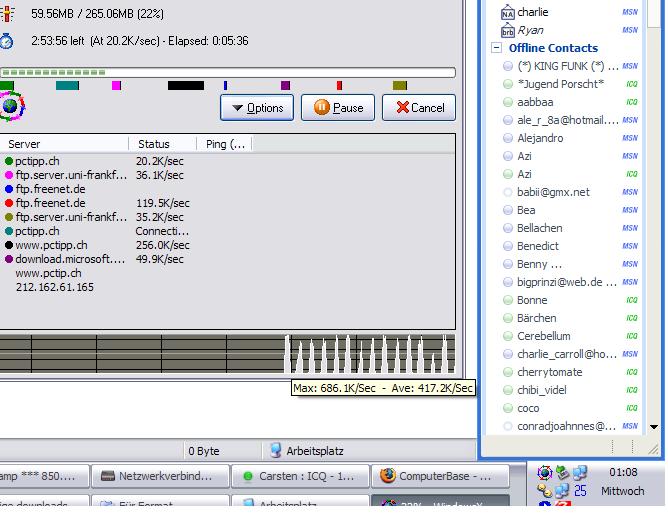Viewport: 668px width, 519px height.
Task: Click the yellow messenger buddies tray icon
Action: [544, 491]
